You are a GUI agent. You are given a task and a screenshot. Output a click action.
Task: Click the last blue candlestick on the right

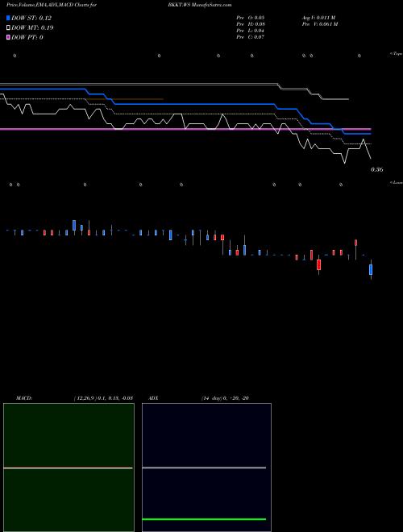[x=371, y=270]
